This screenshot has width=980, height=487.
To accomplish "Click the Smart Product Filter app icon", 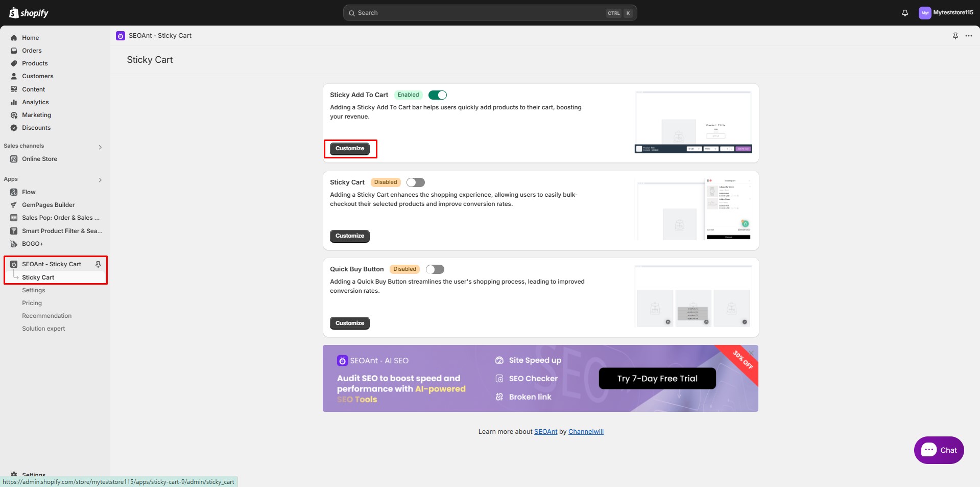I will (x=14, y=231).
